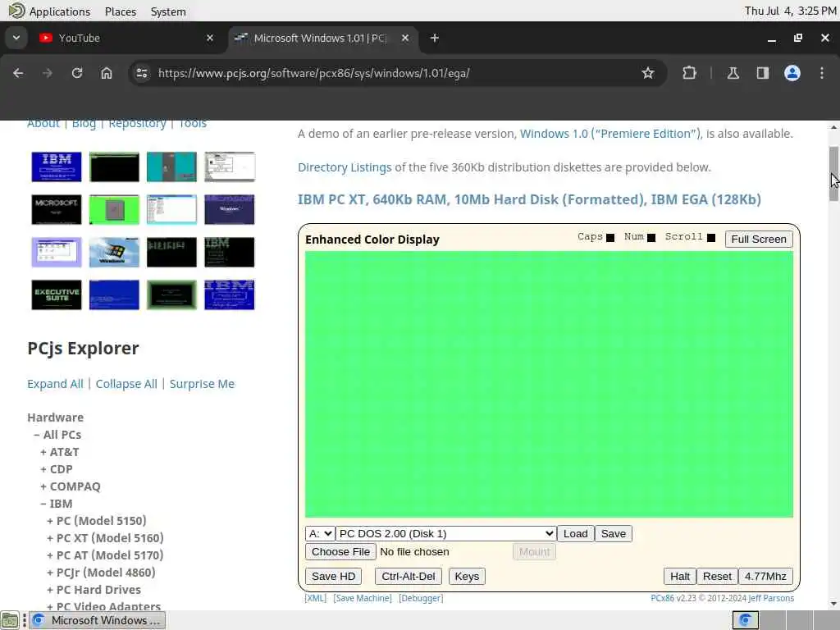Click the browser forward arrow
The height and width of the screenshot is (630, 840).
[x=48, y=73]
